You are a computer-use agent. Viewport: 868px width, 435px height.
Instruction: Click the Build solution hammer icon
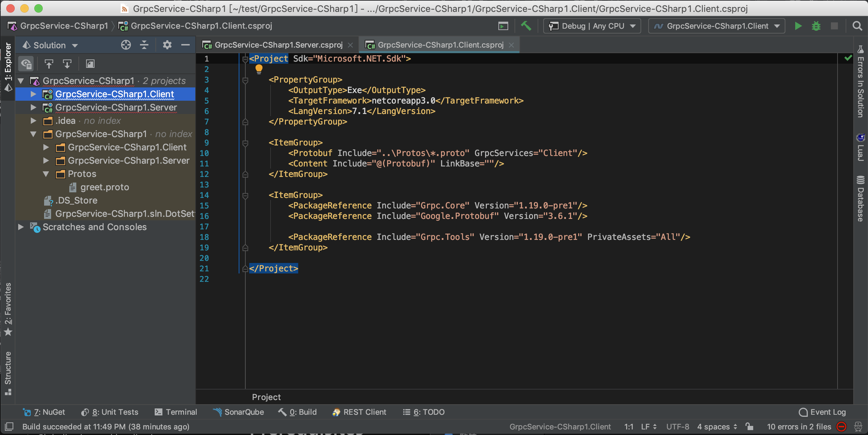(526, 26)
